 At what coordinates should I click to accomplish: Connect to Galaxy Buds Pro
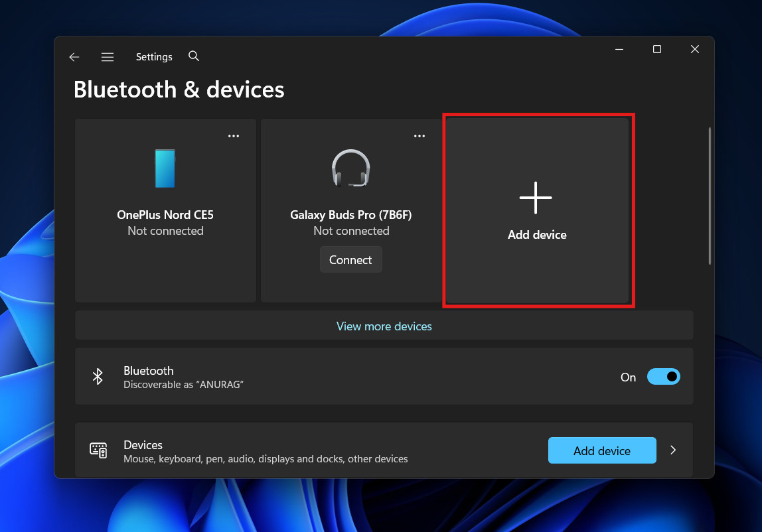tap(350, 259)
